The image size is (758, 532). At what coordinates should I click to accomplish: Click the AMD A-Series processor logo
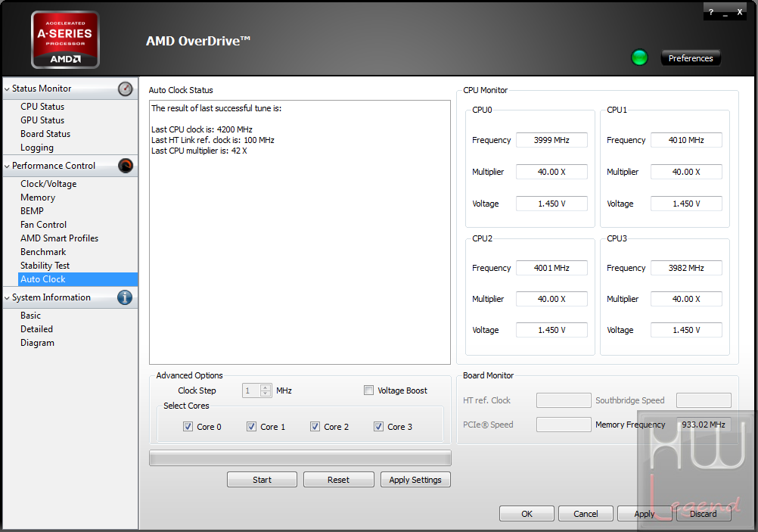(65, 39)
